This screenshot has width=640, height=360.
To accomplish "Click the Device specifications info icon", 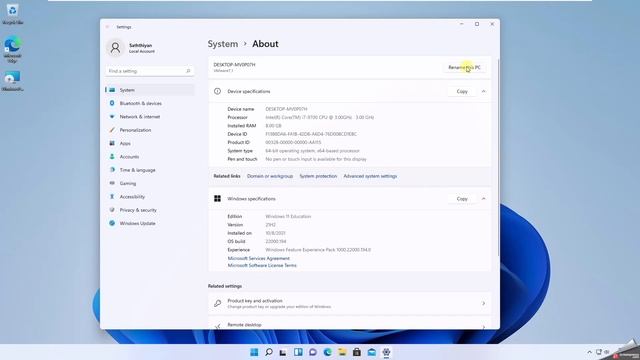I will click(x=218, y=91).
